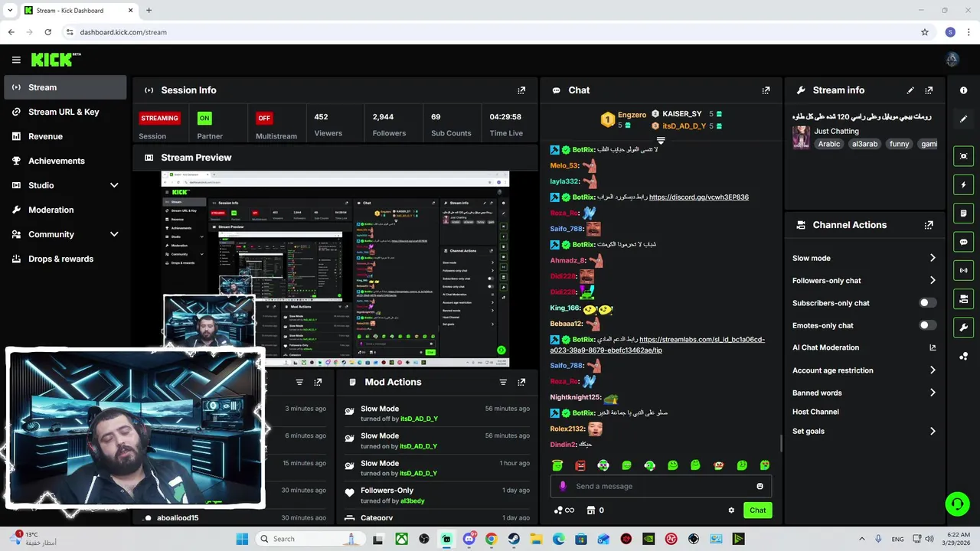Toggle the channel actions camera widget in right sidebar
980x551 pixels.
click(x=963, y=298)
